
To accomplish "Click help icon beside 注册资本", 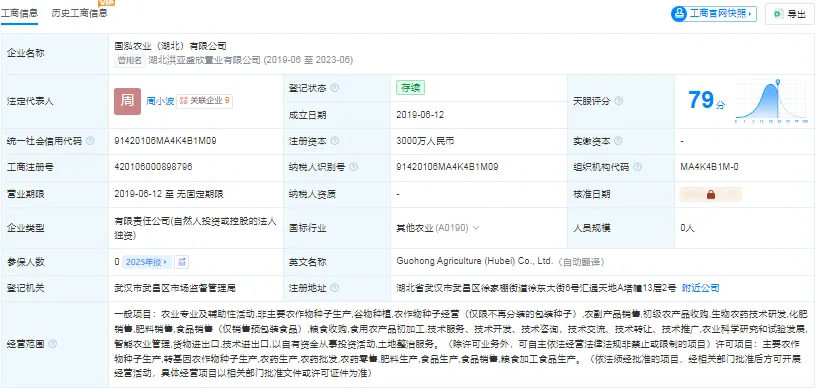I will tap(335, 141).
